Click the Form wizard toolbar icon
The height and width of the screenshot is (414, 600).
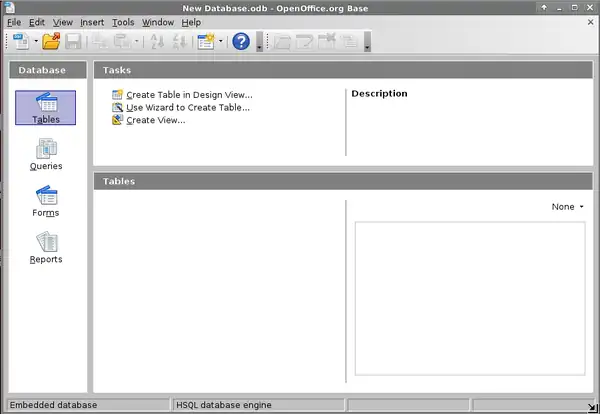[x=206, y=42]
